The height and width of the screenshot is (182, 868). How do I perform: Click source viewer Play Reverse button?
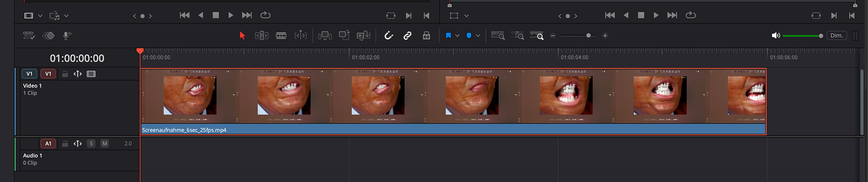coord(201,15)
